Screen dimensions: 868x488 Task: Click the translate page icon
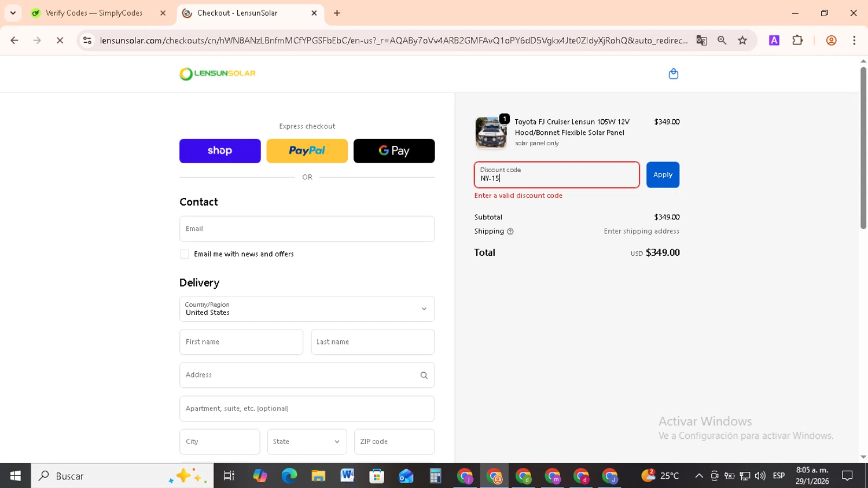click(x=701, y=41)
